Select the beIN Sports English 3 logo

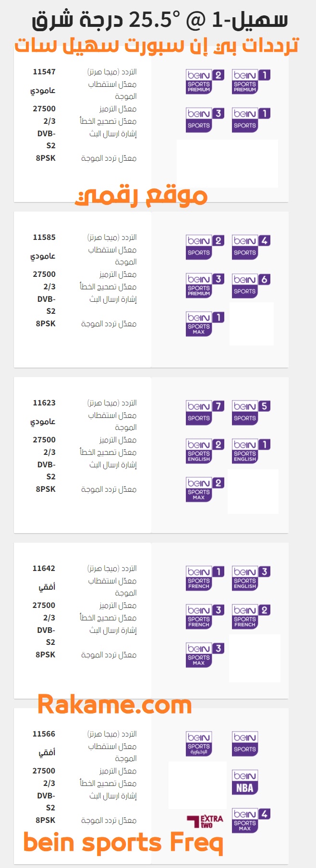(x=251, y=578)
